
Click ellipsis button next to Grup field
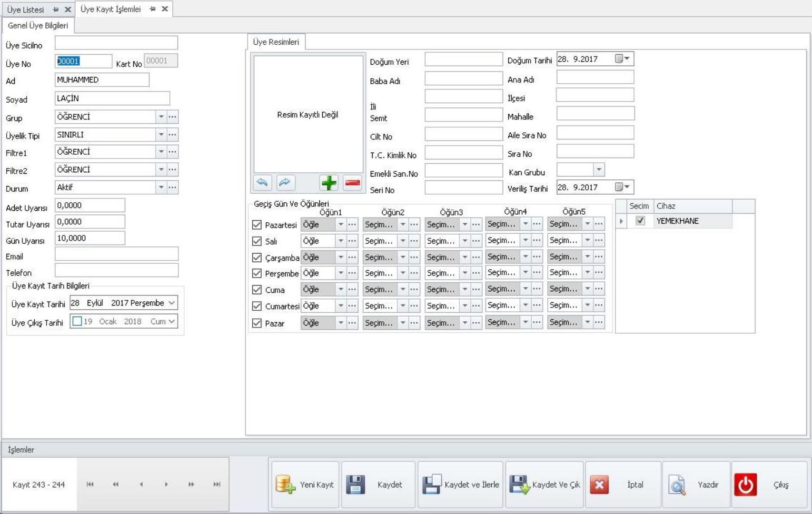pos(172,117)
